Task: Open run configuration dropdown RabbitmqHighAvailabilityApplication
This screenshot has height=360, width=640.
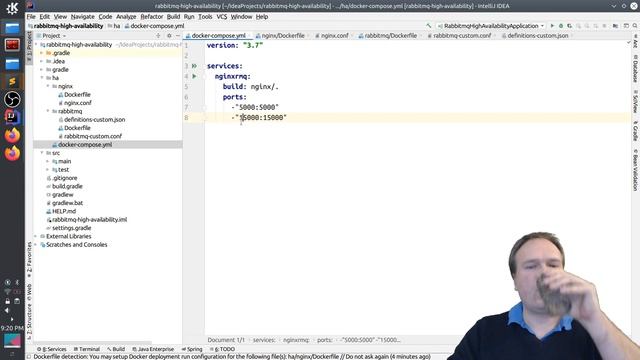Action: (491, 26)
